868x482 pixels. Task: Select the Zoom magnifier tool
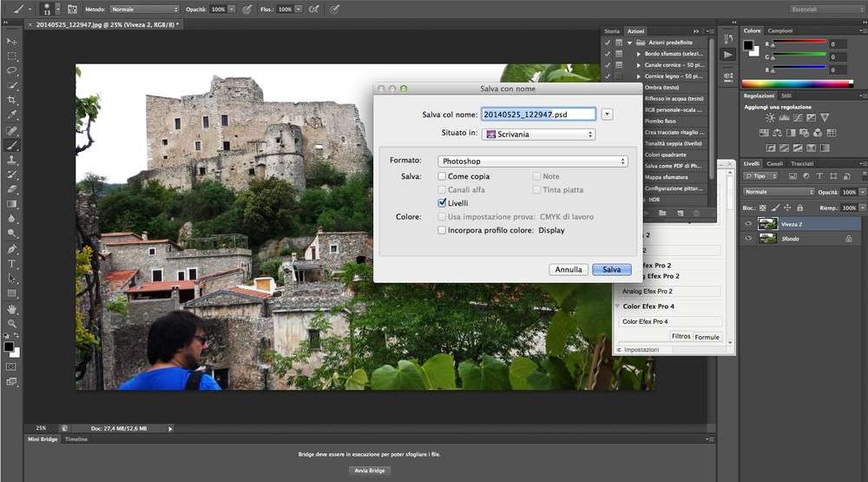click(x=12, y=323)
